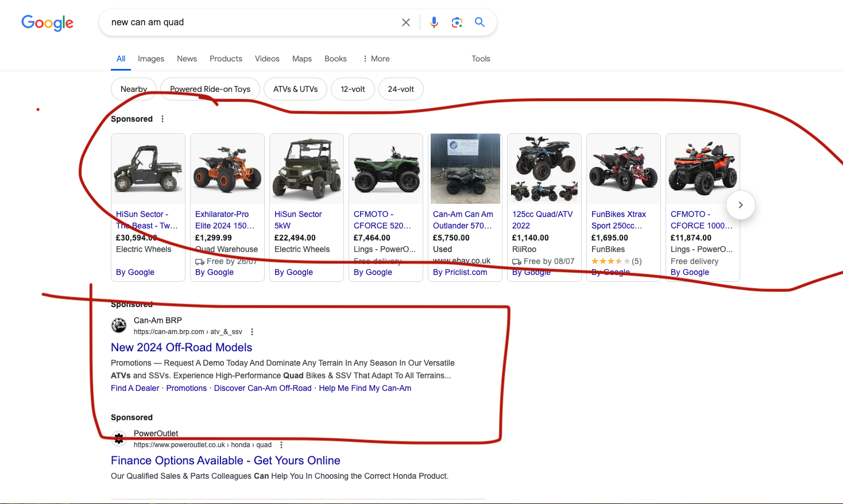Screen dimensions: 843x504
Task: Open three-dot menu beside can-am.brp.com URL
Action: click(252, 332)
